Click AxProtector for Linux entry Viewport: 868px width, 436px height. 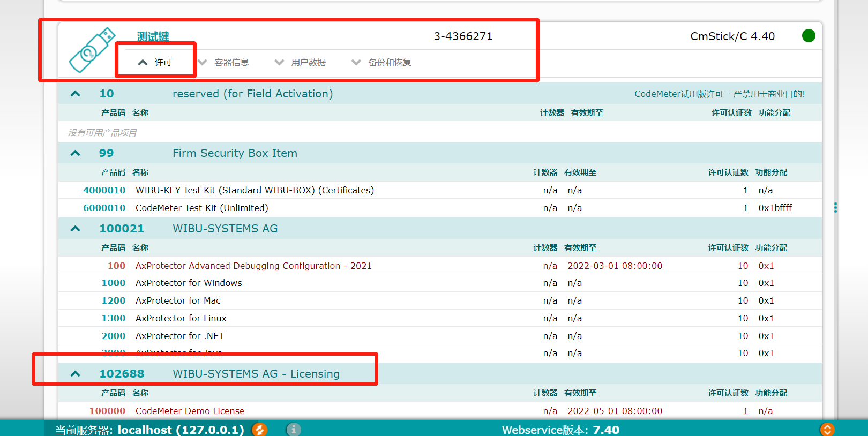pos(181,318)
